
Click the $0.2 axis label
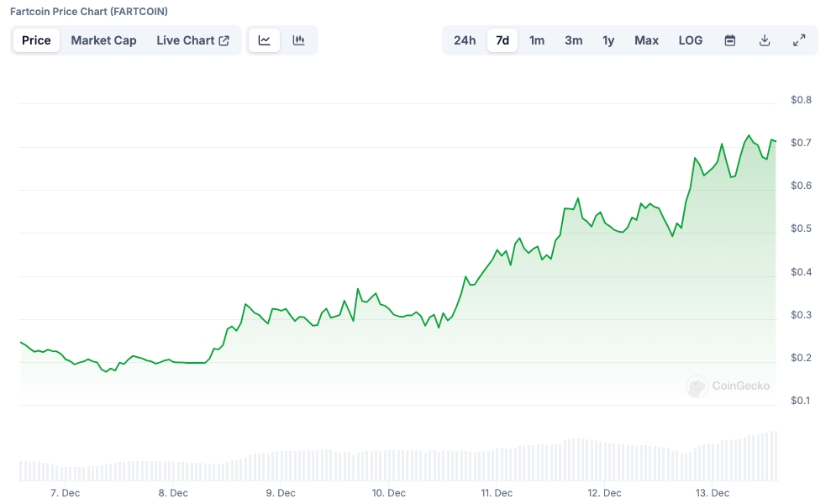[x=801, y=358]
